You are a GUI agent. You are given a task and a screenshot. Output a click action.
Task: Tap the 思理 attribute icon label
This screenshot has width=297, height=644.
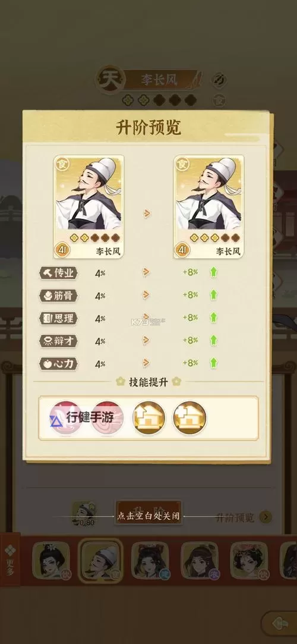[58, 318]
